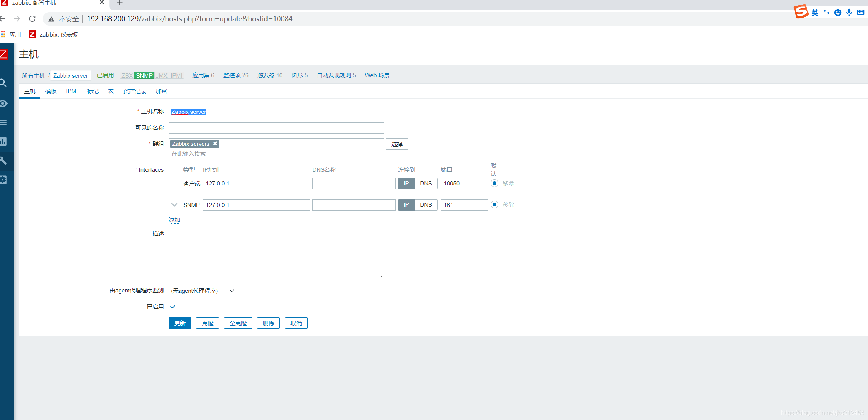Switch the SNMP interface connection to DNS
Screen dimensions: 868x420
(426, 205)
